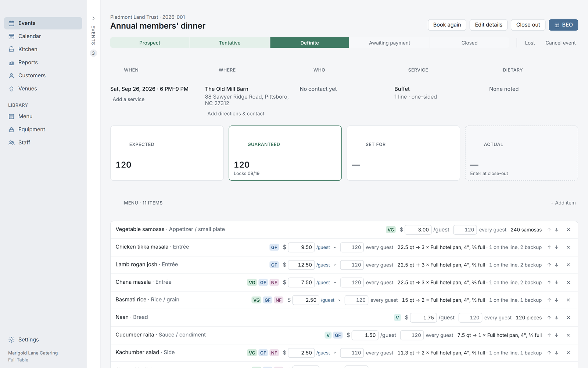Mark event as Lost
The image size is (588, 368).
[x=530, y=43]
